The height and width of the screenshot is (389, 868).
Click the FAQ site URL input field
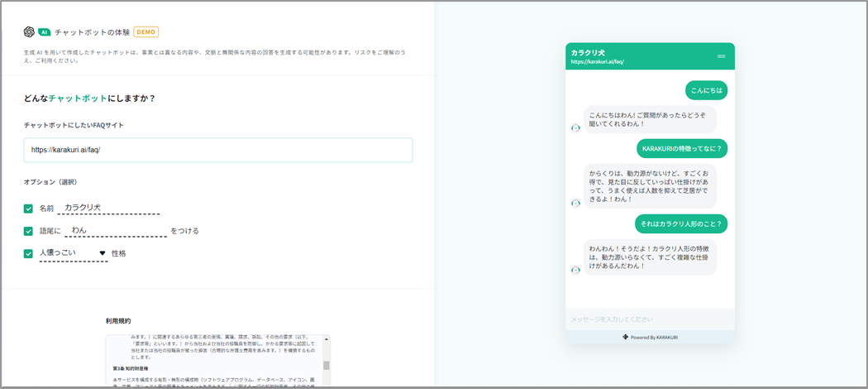coord(218,150)
